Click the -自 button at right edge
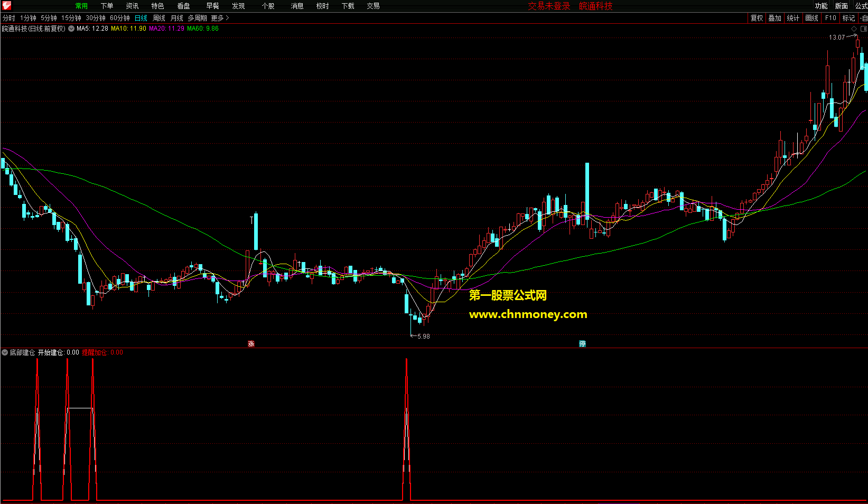The image size is (868, 504). pyautogui.click(x=864, y=18)
